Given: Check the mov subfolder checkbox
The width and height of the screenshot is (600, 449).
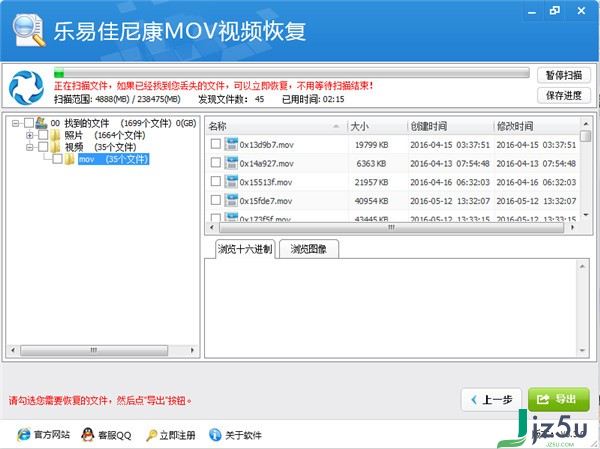Looking at the screenshot, I should pos(57,159).
